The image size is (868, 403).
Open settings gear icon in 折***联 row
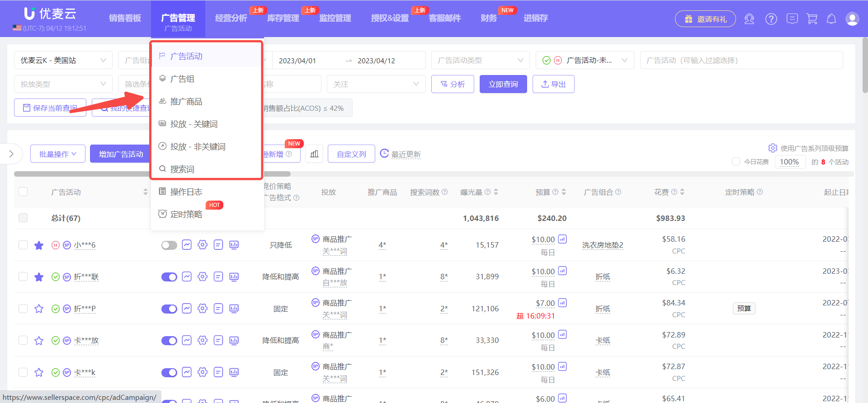[x=203, y=276]
